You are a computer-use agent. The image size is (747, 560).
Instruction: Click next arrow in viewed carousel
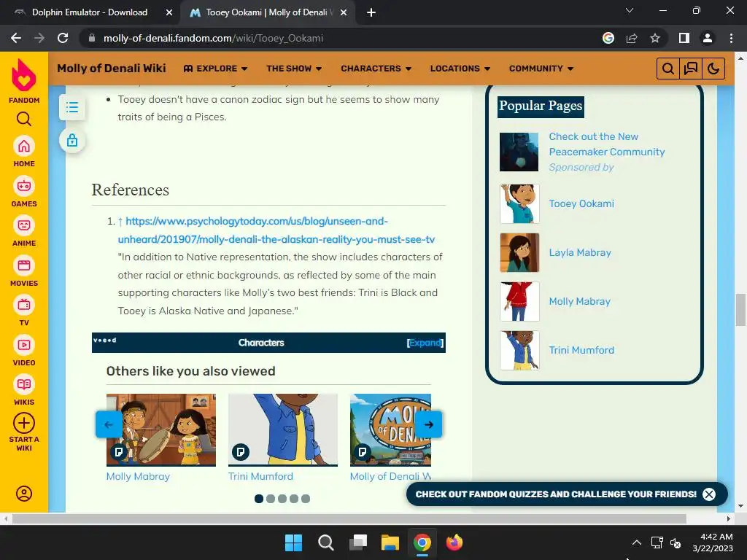click(429, 424)
